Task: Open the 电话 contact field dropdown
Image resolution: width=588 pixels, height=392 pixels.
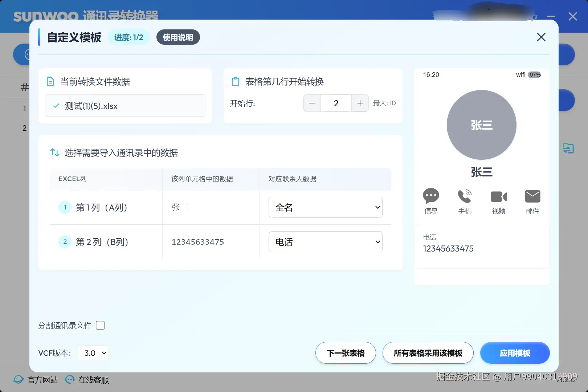Action: click(325, 242)
